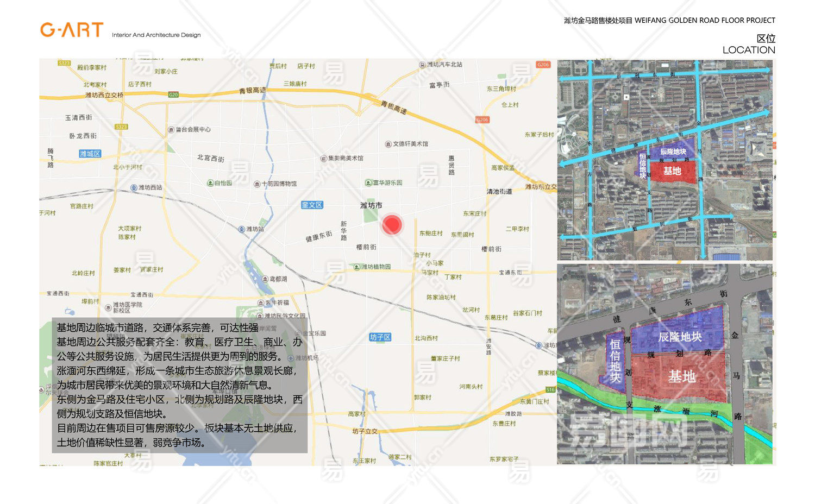This screenshot has width=815, height=504.
Task: Select the 鲁台会展中心 map icon
Action: (171, 130)
